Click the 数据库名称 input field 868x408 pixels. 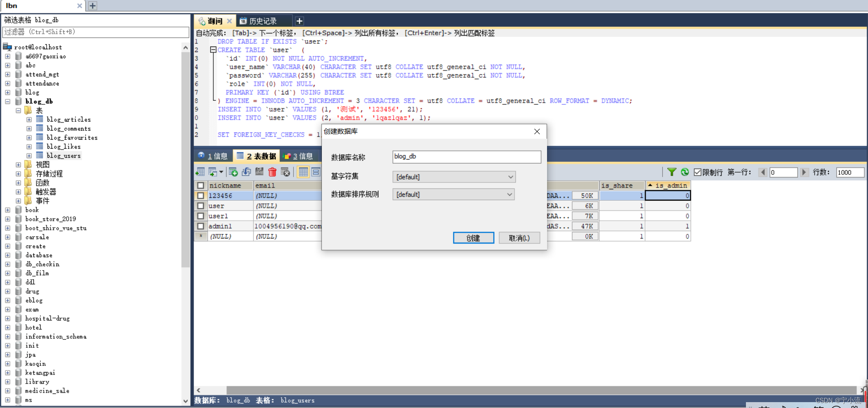467,157
